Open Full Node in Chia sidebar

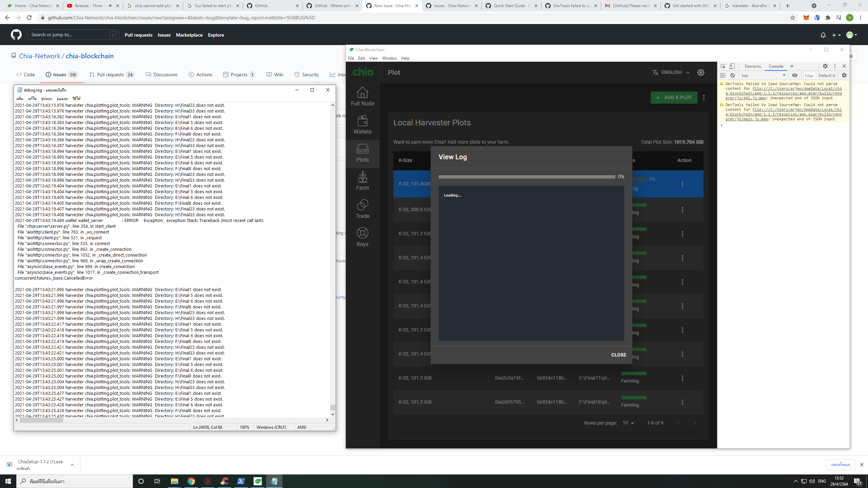coord(362,97)
